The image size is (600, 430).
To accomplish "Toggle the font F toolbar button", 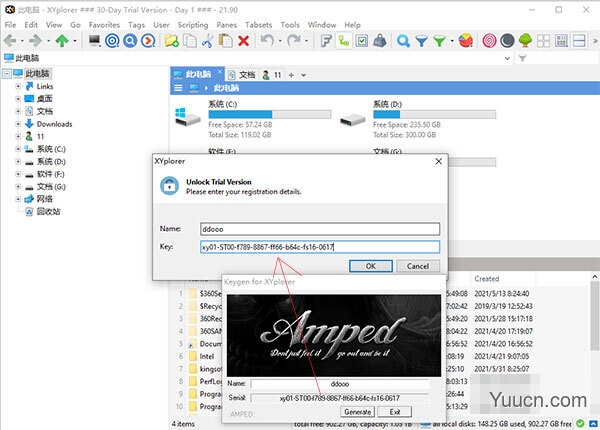I will point(326,41).
